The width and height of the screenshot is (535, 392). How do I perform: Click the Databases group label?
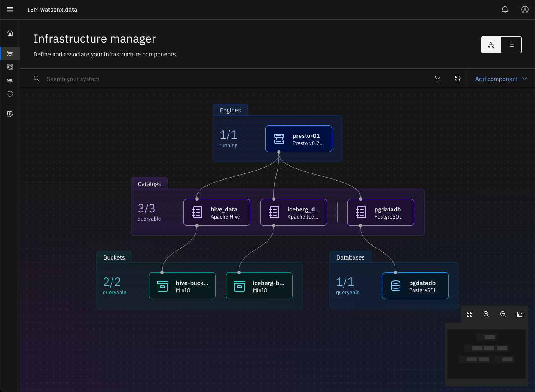coord(350,257)
